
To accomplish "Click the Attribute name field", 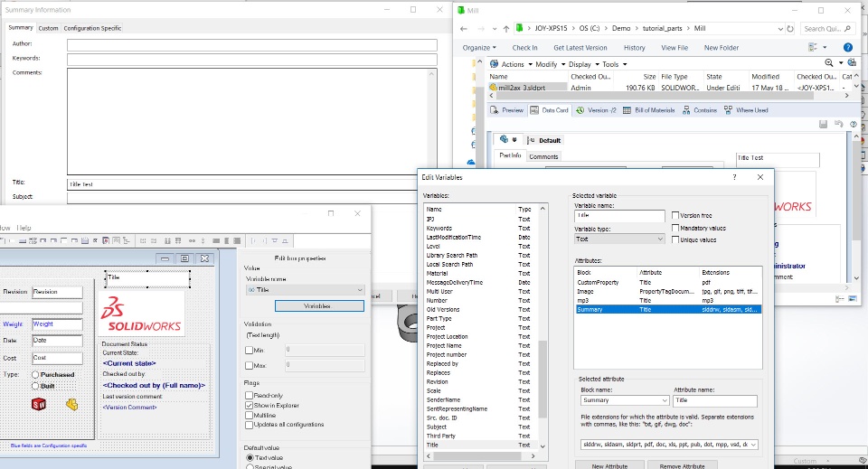I will point(715,400).
